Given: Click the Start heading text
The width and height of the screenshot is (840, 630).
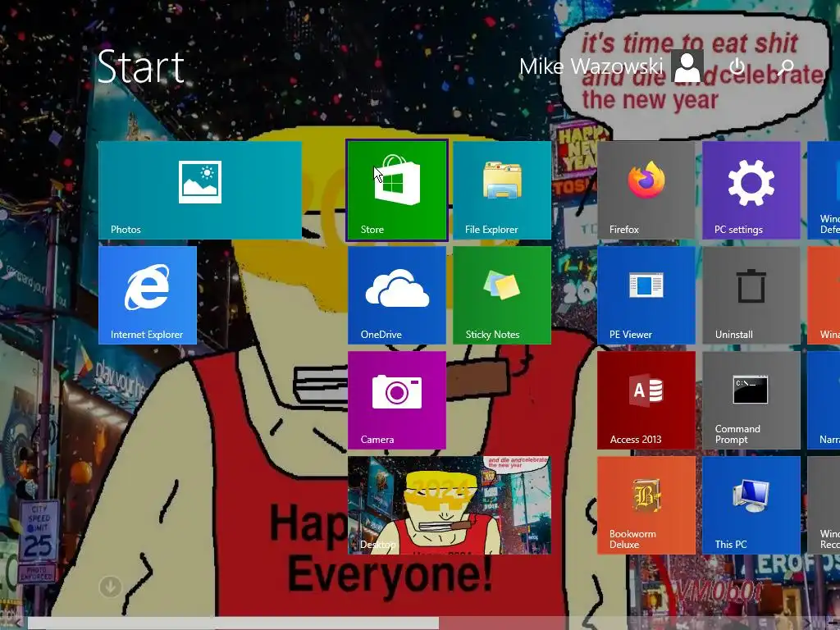Looking at the screenshot, I should pyautogui.click(x=141, y=66).
